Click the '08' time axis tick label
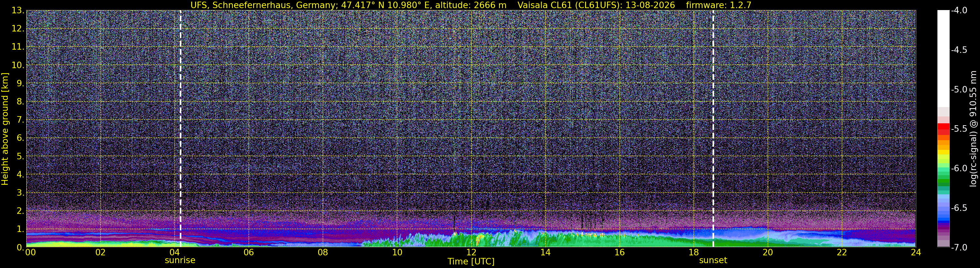The height and width of the screenshot is (268, 980). pyautogui.click(x=323, y=252)
